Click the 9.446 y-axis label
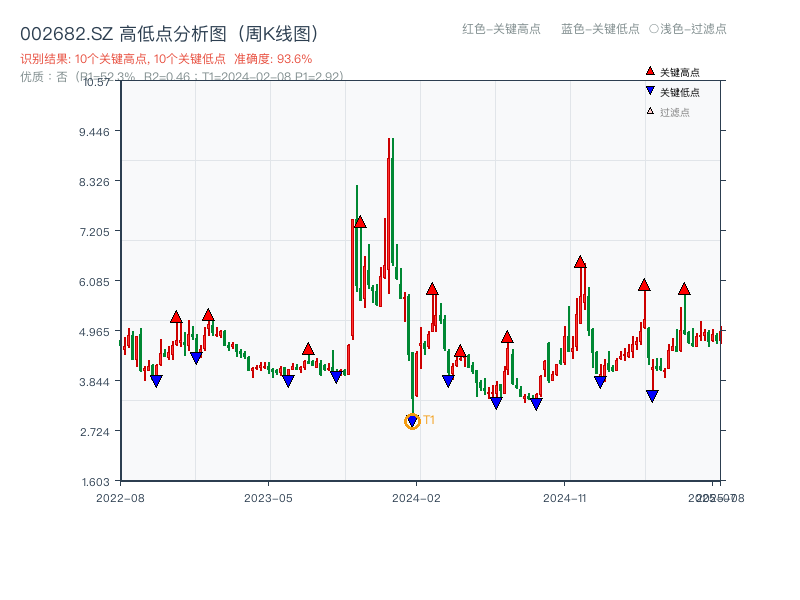This screenshot has height=600, width=800. (94, 132)
